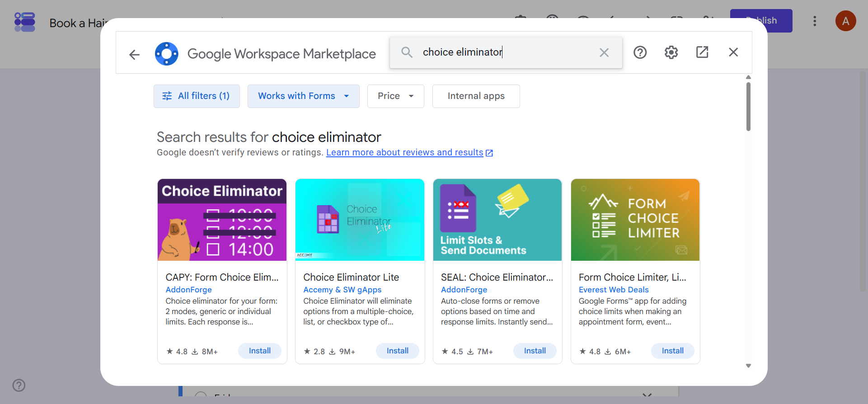Click the 9M+ downloads count
The height and width of the screenshot is (404, 868).
(x=342, y=352)
